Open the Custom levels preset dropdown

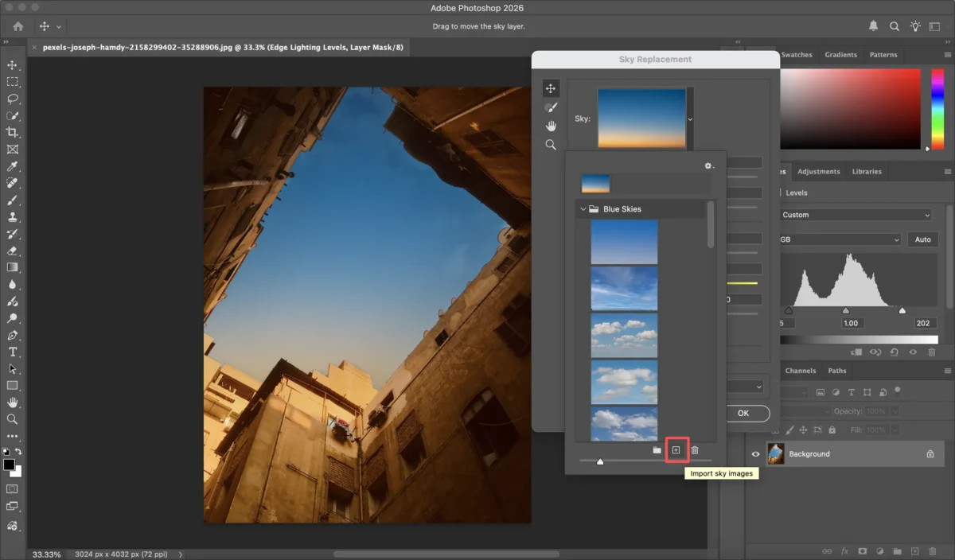point(855,215)
